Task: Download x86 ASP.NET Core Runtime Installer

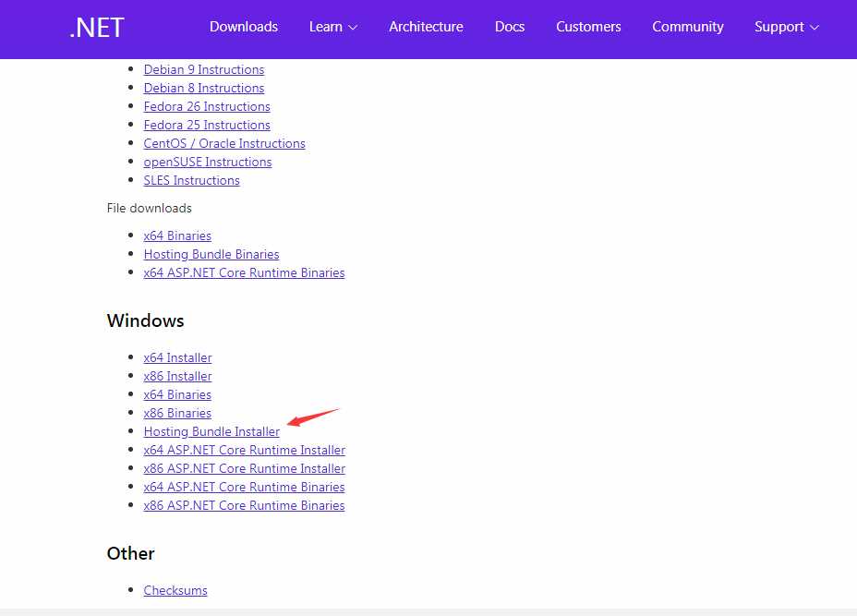Action: [245, 468]
